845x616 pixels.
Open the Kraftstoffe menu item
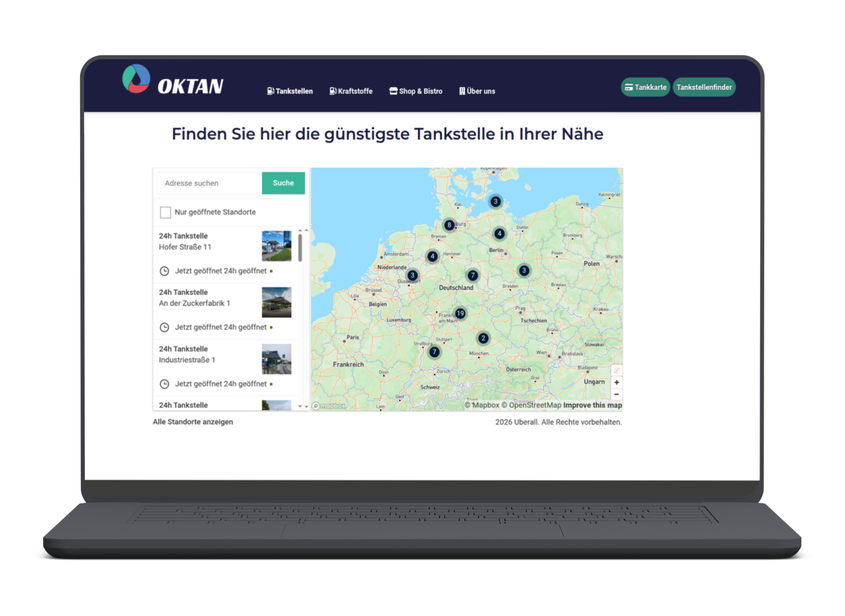[351, 91]
